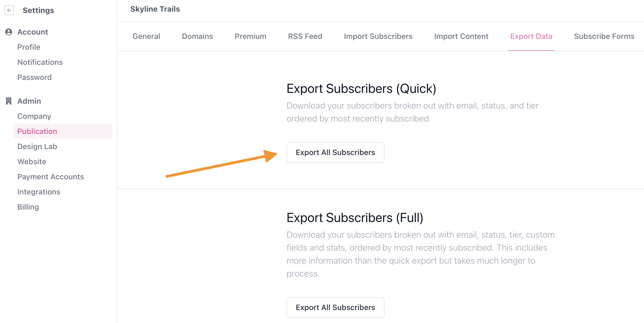Select the Publication sidebar item
The image size is (644, 323).
(63, 131)
